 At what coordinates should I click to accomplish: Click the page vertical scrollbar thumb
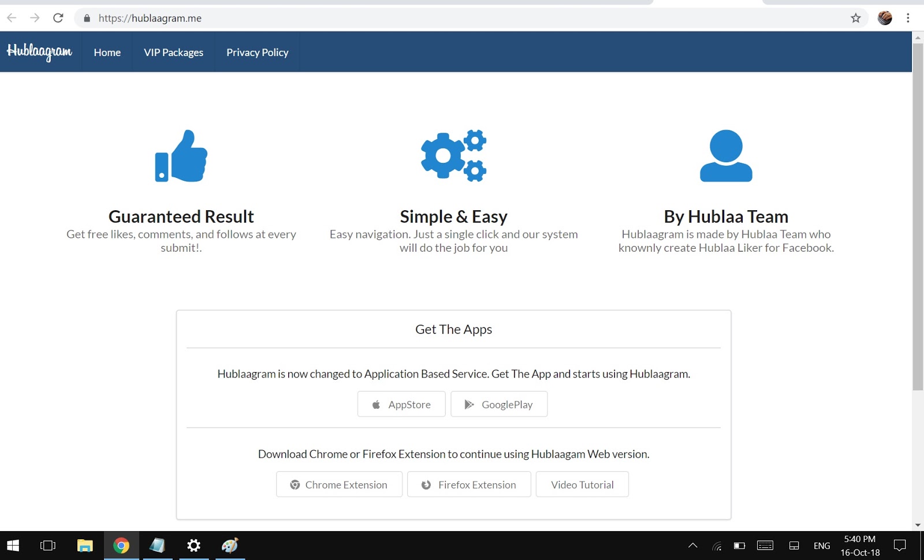click(918, 216)
